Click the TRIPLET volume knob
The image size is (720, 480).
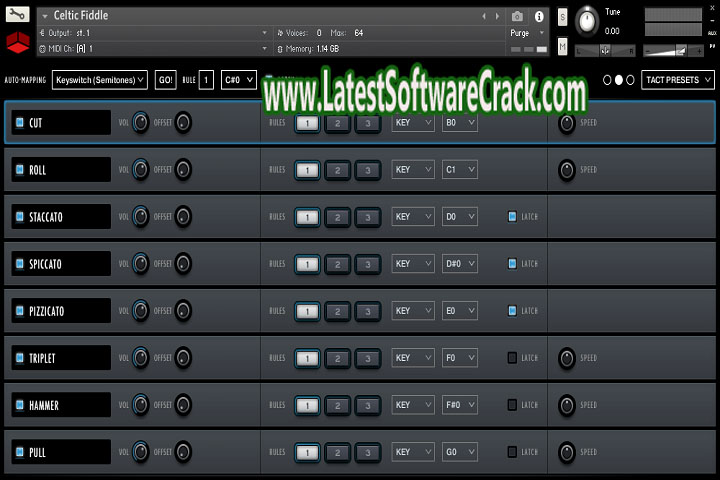coord(141,357)
